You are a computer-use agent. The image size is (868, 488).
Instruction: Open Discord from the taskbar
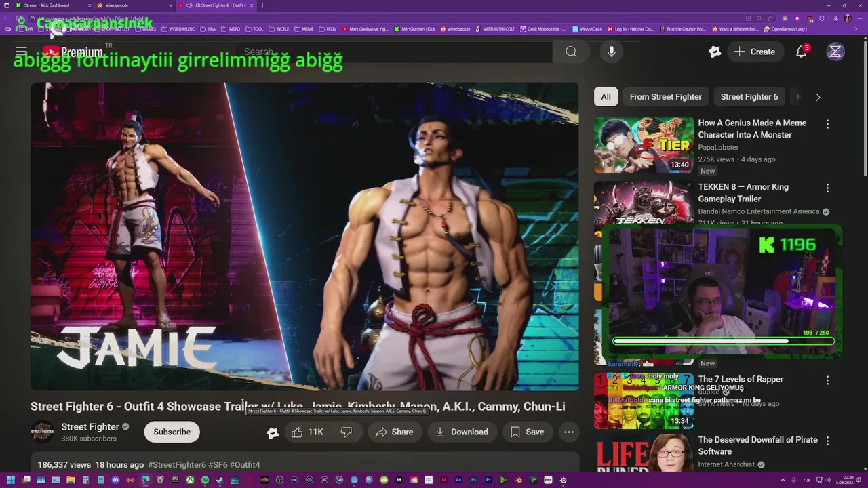click(115, 480)
